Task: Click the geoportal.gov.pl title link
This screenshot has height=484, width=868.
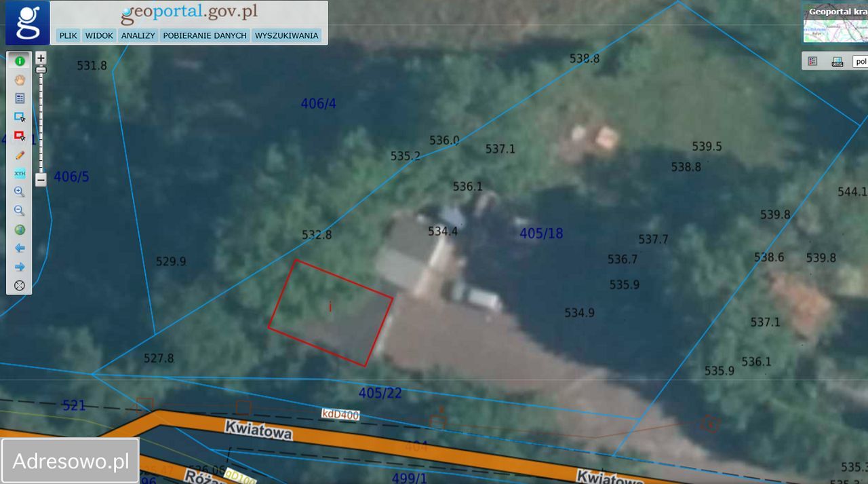Action: point(189,13)
